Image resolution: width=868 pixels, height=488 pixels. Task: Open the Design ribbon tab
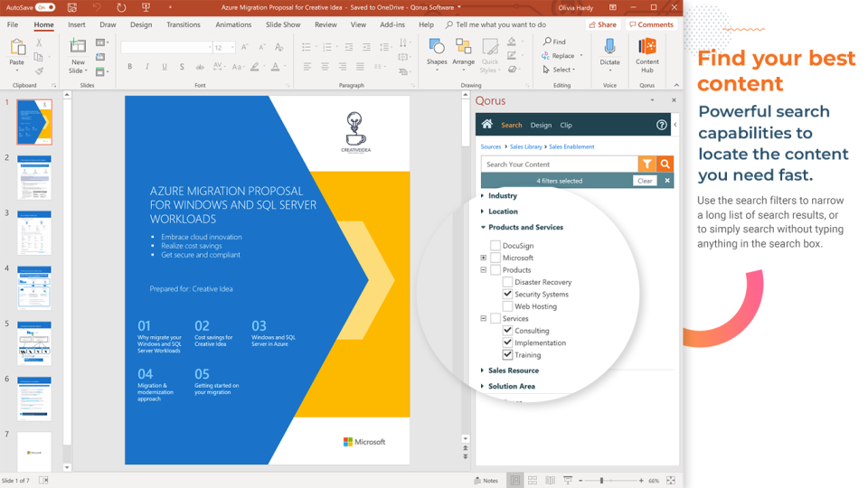point(141,24)
